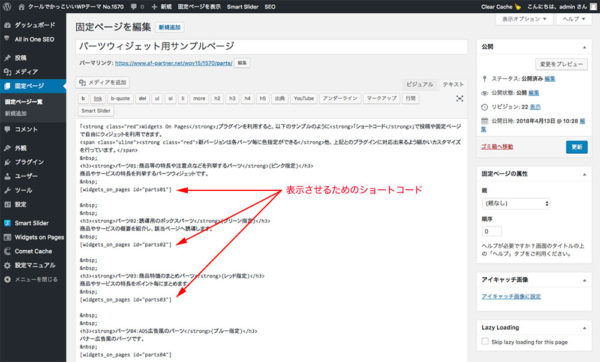Collapse the Lazy Loading panel
The width and height of the screenshot is (600, 362).
point(584,328)
